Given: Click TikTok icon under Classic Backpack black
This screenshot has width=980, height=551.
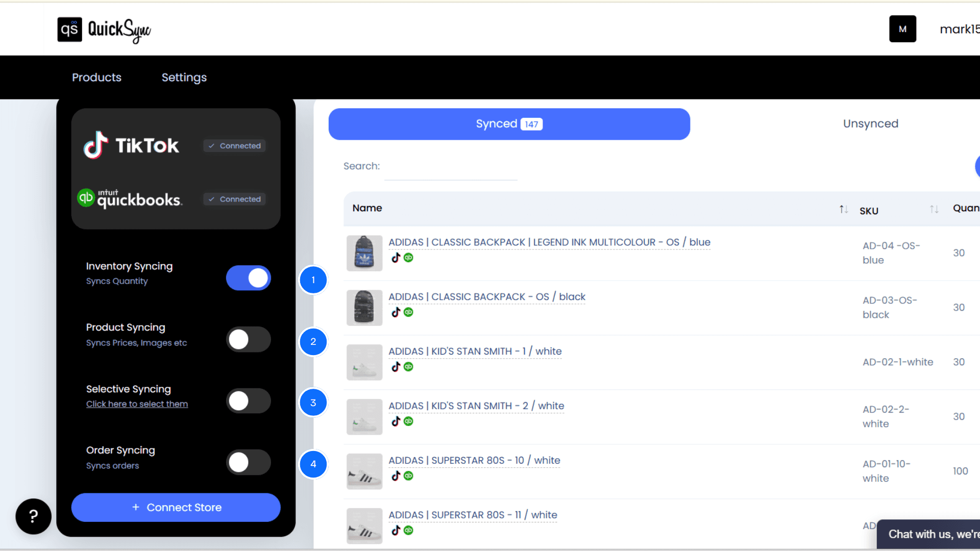Looking at the screenshot, I should pos(396,312).
